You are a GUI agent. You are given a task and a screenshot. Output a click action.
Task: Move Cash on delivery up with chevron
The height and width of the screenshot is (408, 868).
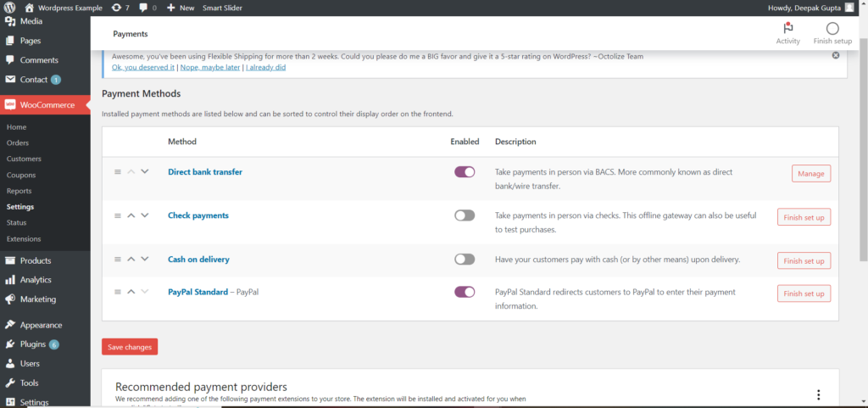click(131, 259)
